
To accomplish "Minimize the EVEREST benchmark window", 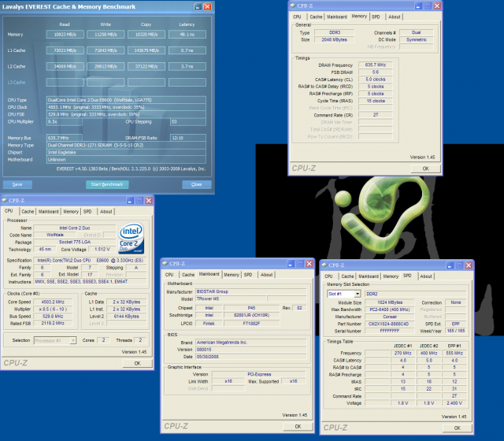I will point(198,6).
